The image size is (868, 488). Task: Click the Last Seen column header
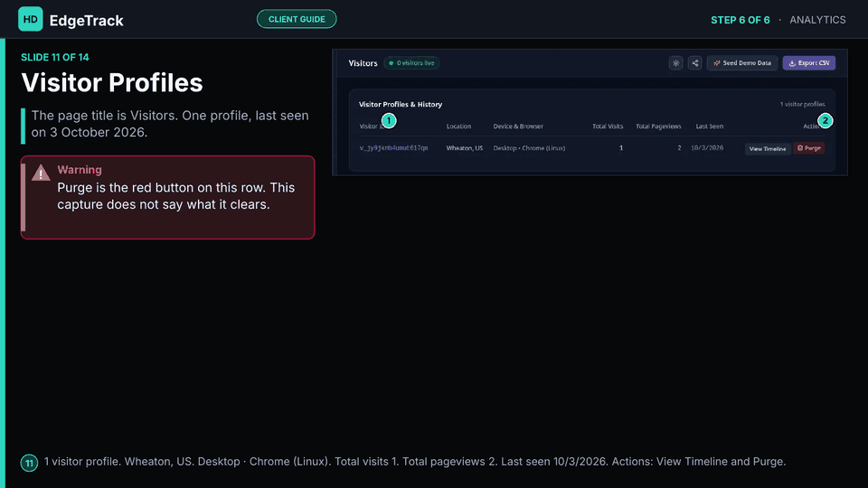709,127
